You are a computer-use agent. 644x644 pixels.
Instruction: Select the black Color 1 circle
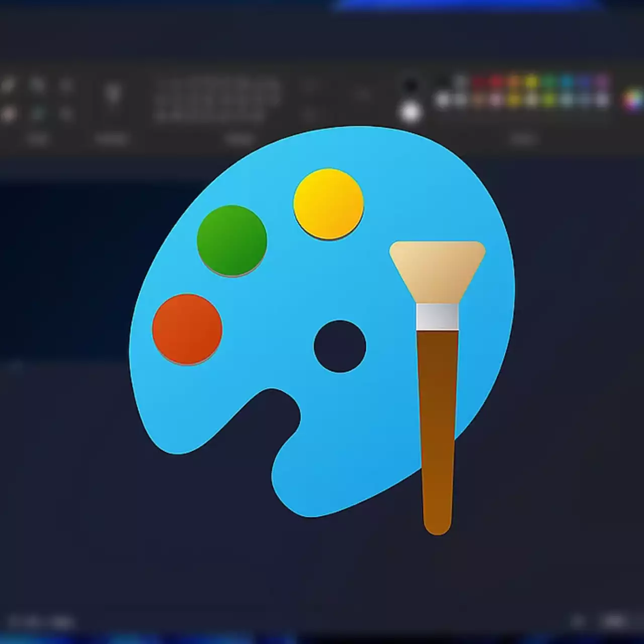[411, 86]
